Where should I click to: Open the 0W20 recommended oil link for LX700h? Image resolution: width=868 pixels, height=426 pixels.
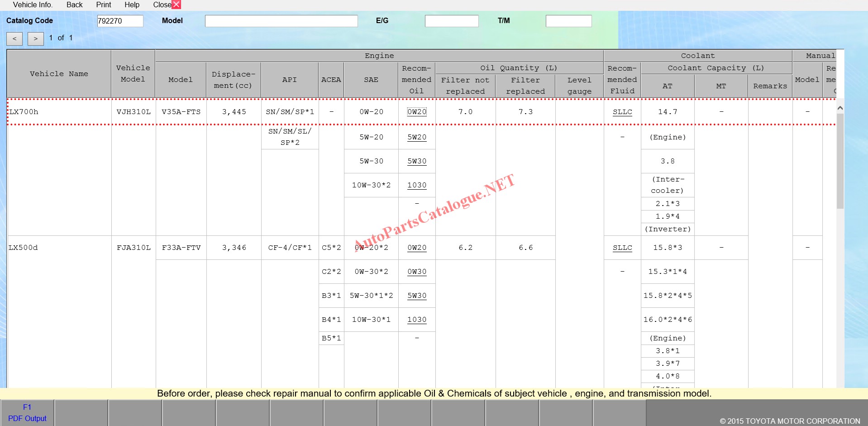tap(417, 112)
